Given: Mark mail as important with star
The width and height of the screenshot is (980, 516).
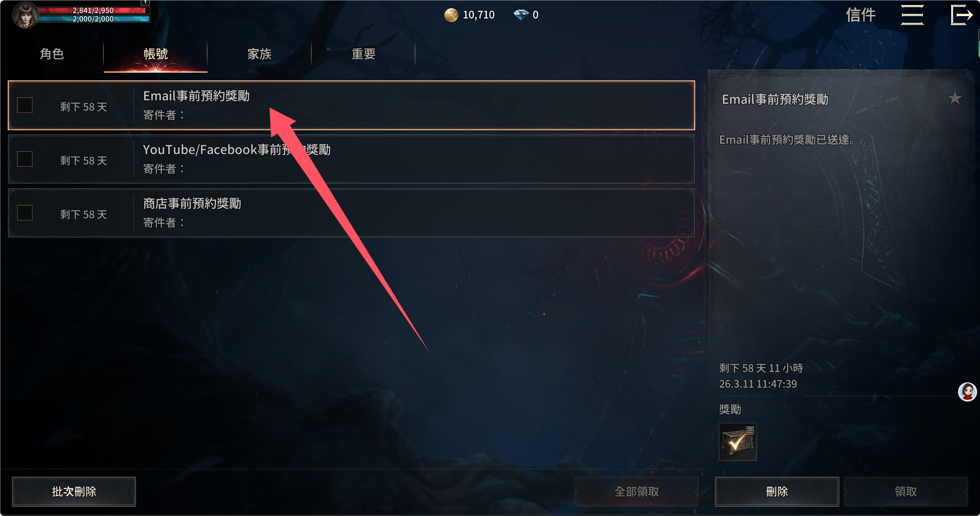Looking at the screenshot, I should coord(955,98).
